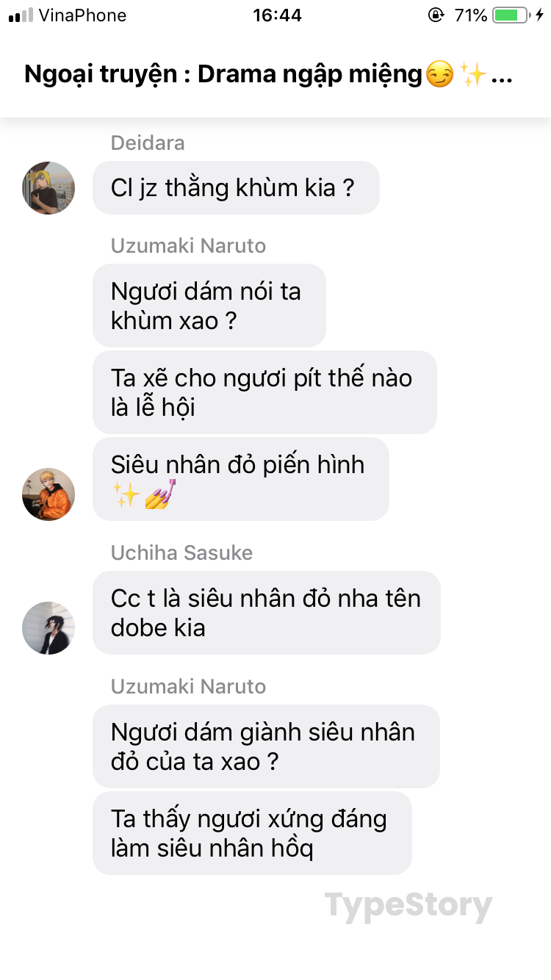Tap Uchiha Sasuke's avatar picture

coord(48,628)
